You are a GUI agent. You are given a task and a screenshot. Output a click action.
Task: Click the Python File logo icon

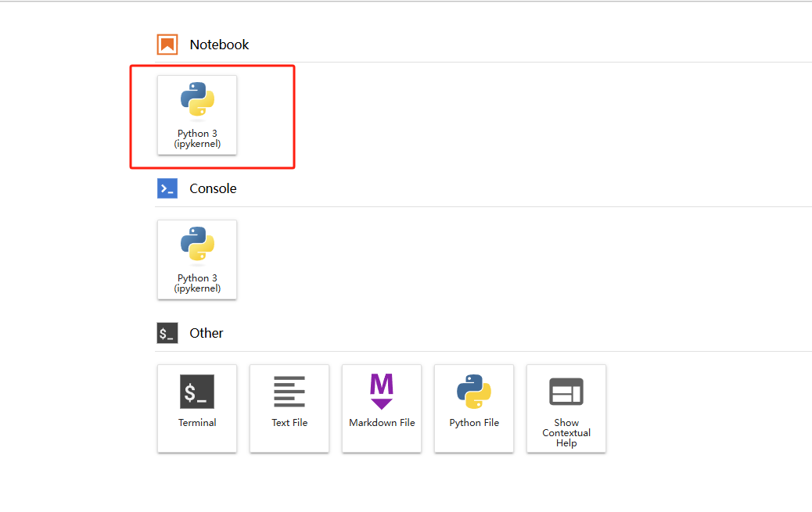[x=474, y=392]
